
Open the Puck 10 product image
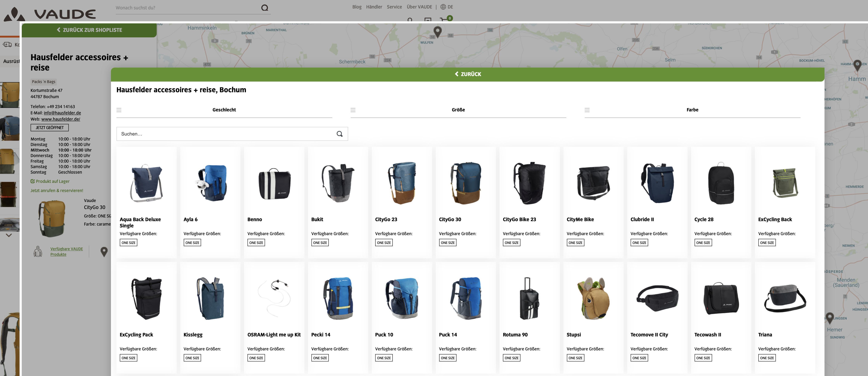coord(402,298)
